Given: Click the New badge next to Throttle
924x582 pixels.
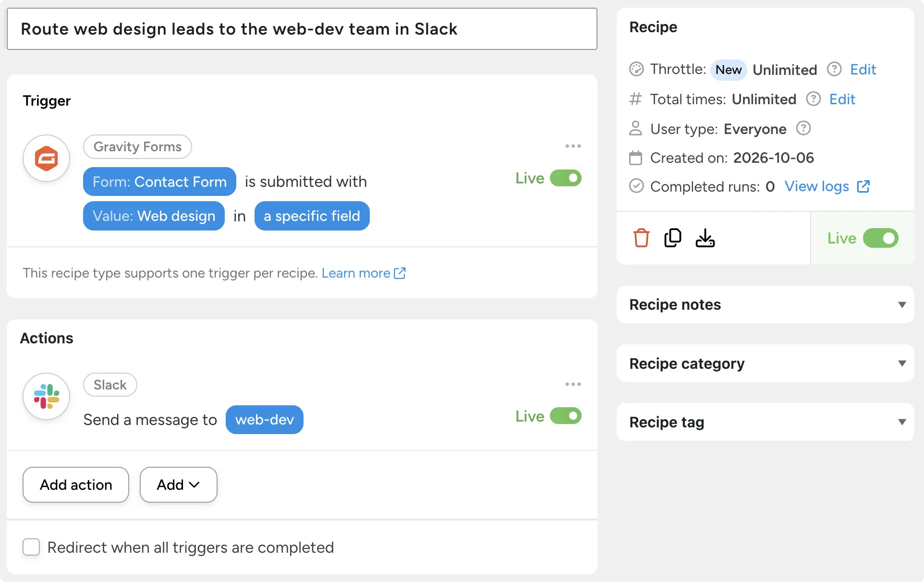Looking at the screenshot, I should (x=729, y=70).
